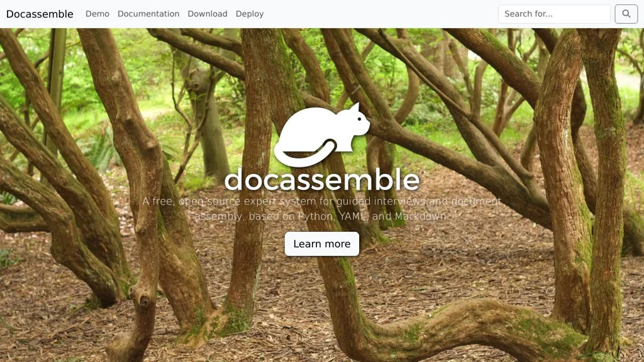Open the Documentation page from navbar

coord(148,14)
